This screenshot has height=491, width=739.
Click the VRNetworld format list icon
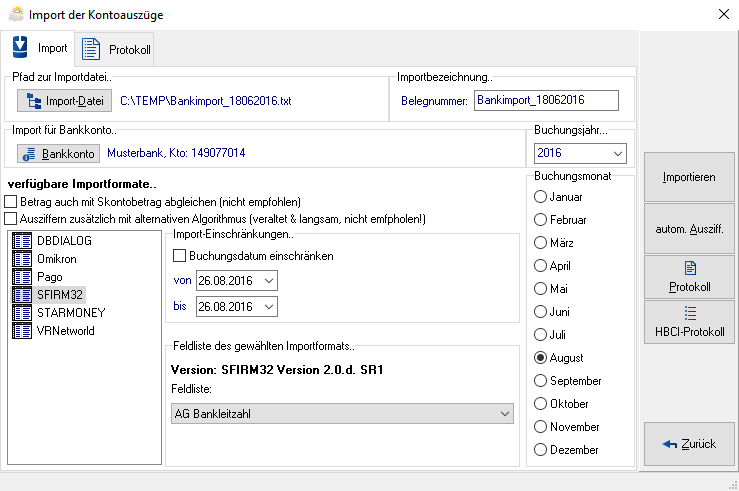22,331
